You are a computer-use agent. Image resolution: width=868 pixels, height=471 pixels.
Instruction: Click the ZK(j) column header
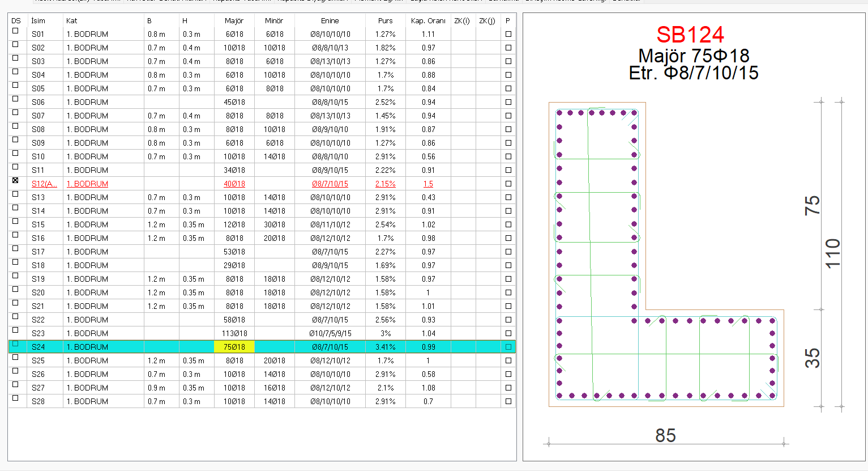coord(488,20)
